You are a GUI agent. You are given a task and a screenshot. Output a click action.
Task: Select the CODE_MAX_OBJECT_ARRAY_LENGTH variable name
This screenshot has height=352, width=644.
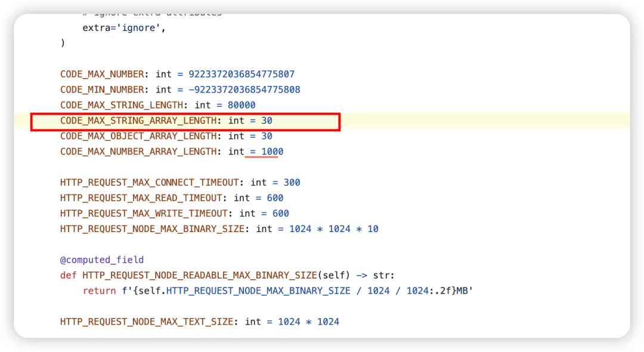pos(138,136)
